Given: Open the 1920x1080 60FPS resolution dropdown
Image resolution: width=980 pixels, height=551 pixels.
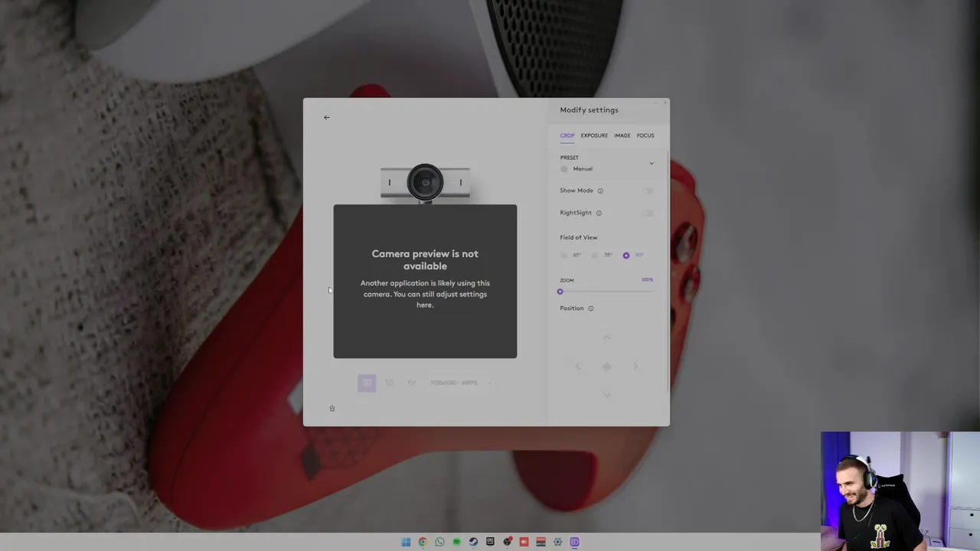Looking at the screenshot, I should click(x=459, y=383).
